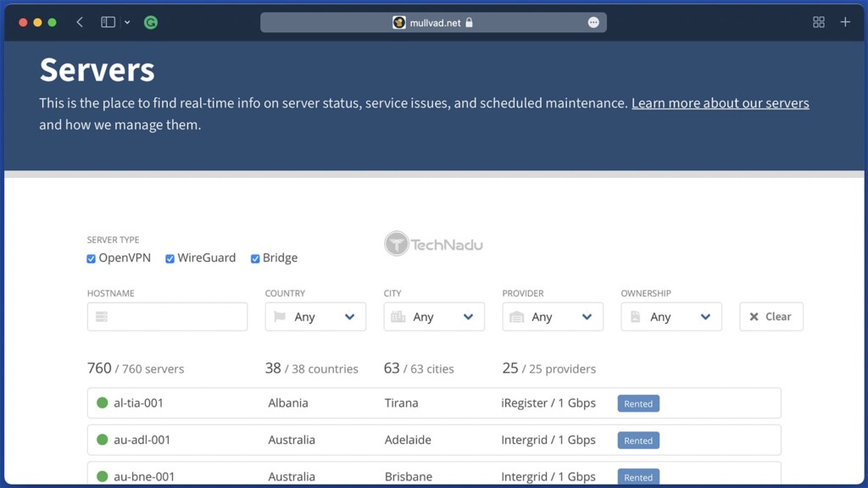This screenshot has height=488, width=868.
Task: Open the Country filter dropdown
Action: point(315,317)
